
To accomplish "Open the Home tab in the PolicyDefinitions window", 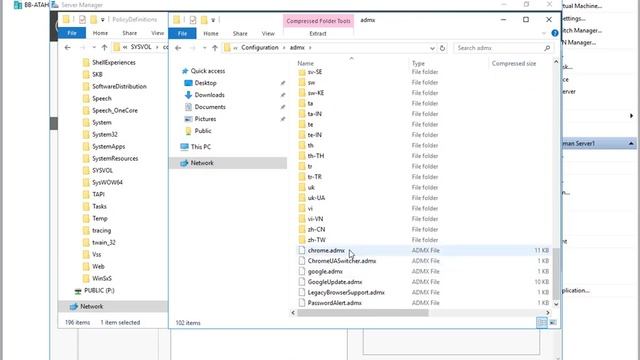I will (x=100, y=33).
